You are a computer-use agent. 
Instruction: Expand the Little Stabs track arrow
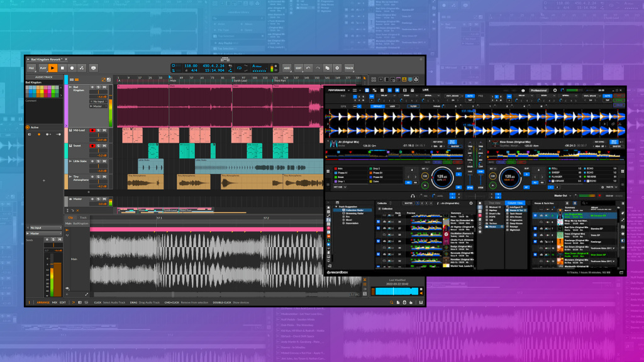[x=70, y=162]
